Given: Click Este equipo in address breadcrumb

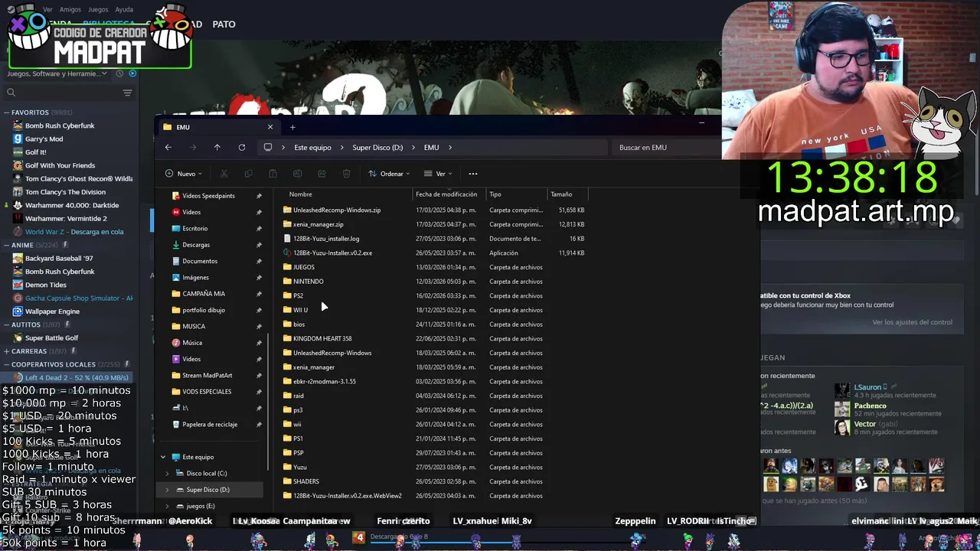Looking at the screenshot, I should click(312, 147).
